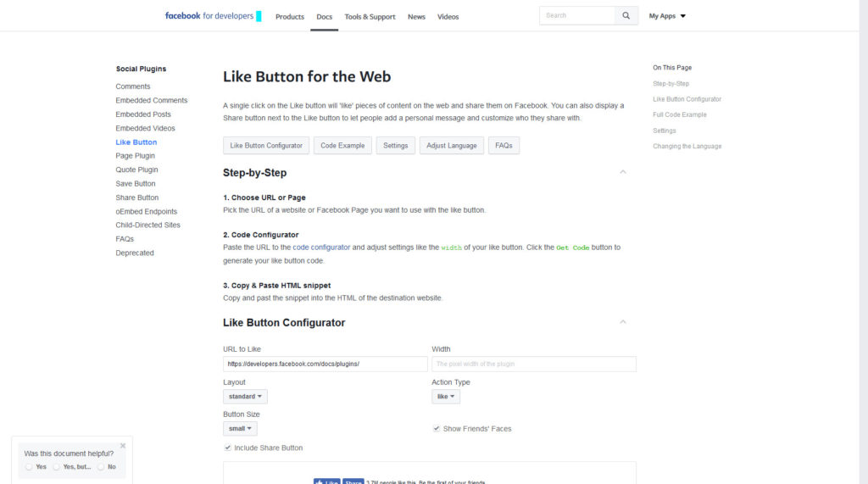Select the No feedback radio button
The image size is (868, 484).
pyautogui.click(x=101, y=467)
